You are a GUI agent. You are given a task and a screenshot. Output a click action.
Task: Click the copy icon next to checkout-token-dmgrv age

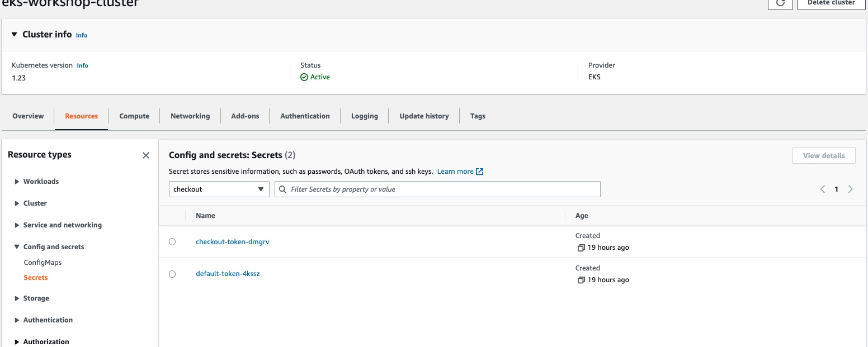pyautogui.click(x=581, y=248)
